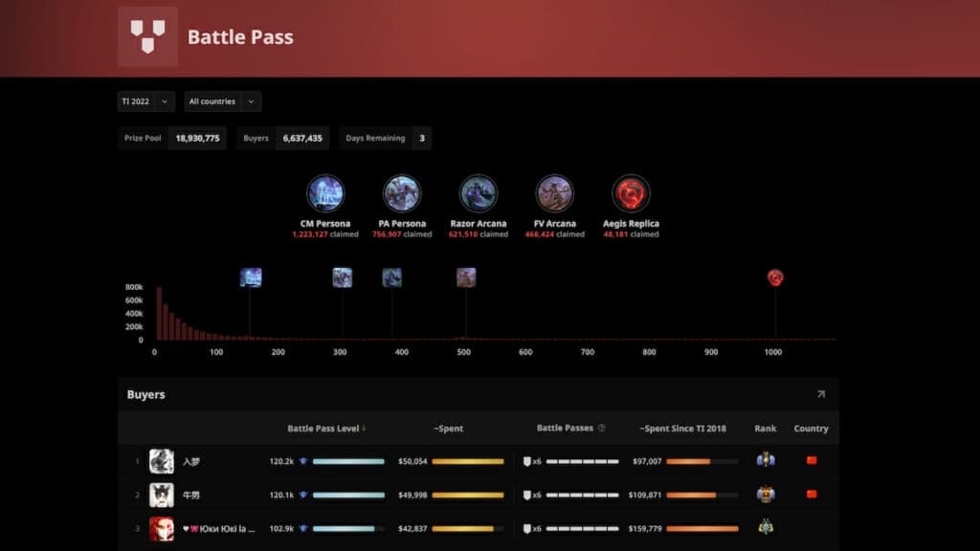Select the PA Persona reward icon
Screen dimensions: 980x551
point(402,193)
